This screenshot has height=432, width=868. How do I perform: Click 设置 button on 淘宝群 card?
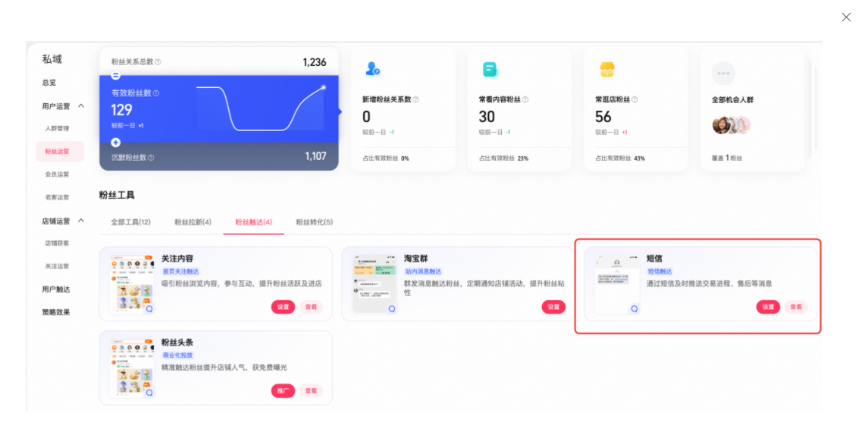point(553,307)
